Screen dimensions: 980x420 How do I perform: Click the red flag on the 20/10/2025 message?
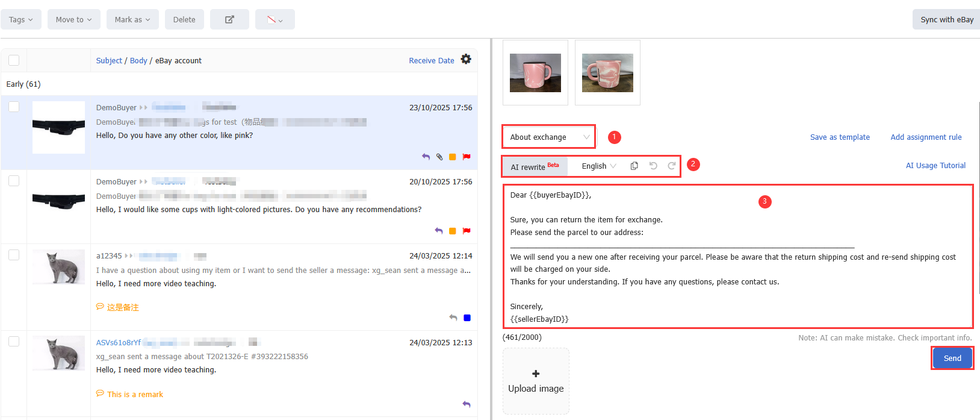(467, 231)
